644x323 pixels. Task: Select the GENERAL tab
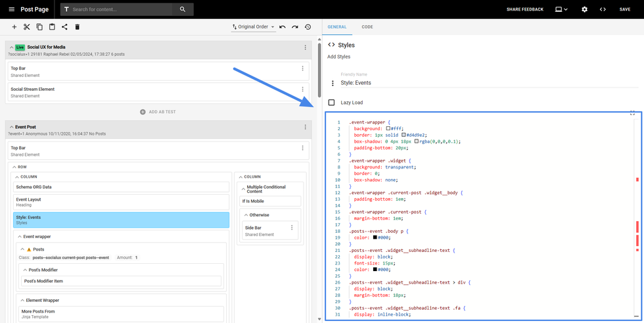tap(337, 27)
